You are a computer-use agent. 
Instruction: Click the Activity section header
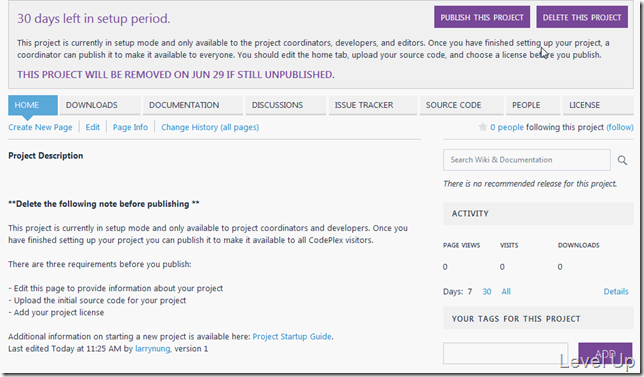click(538, 214)
